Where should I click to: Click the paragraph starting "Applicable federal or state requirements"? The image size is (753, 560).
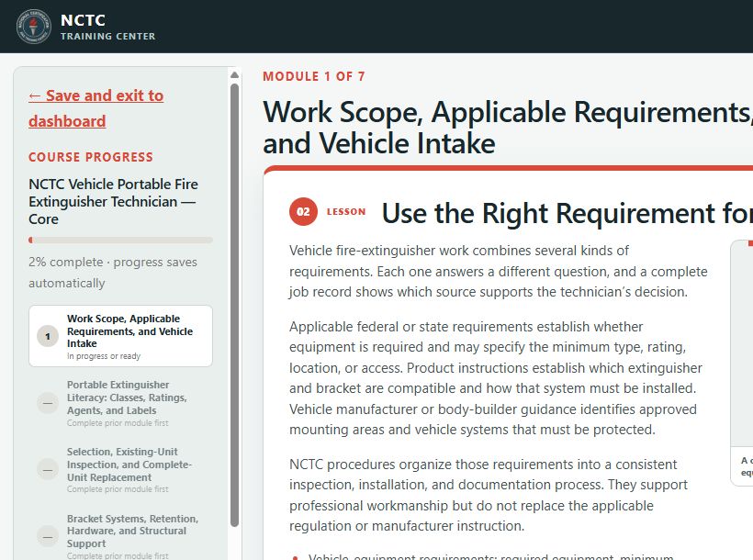pyautogui.click(x=496, y=378)
